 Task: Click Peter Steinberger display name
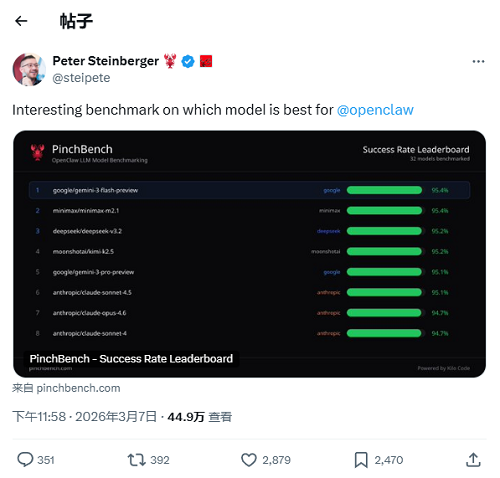(x=106, y=61)
